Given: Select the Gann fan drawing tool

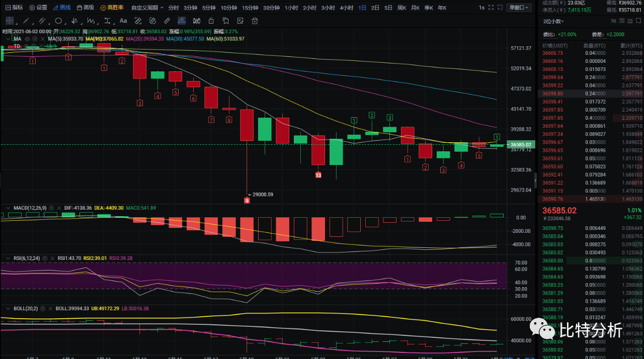Looking at the screenshot, I should [74, 21].
